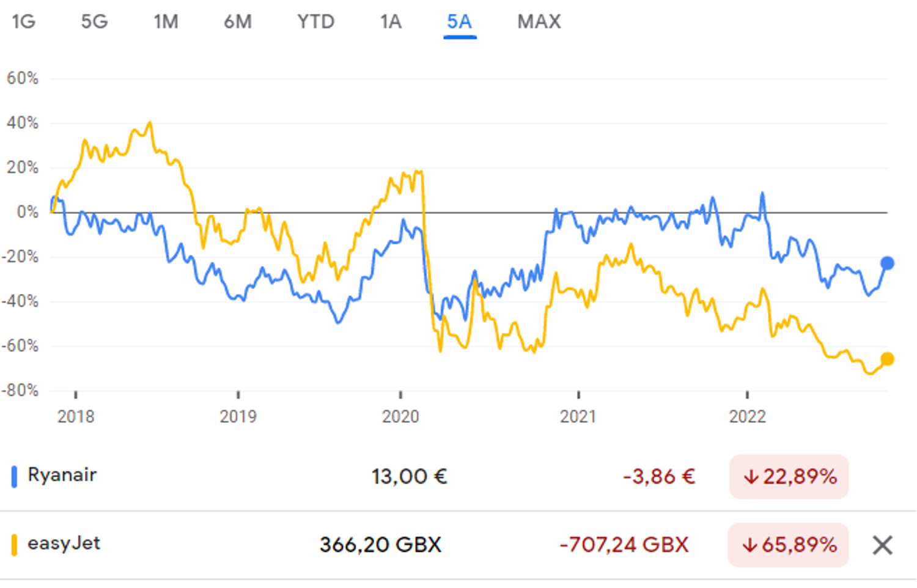Click the yellow easyJet endpoint dot
Viewport: 917px width, 588px height.
click(x=887, y=359)
